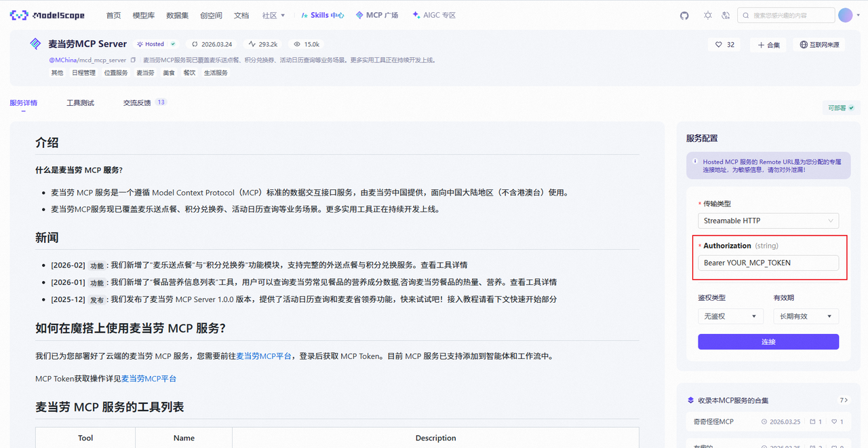The image size is (868, 448).
Task: Focus the top search input box
Action: 786,15
